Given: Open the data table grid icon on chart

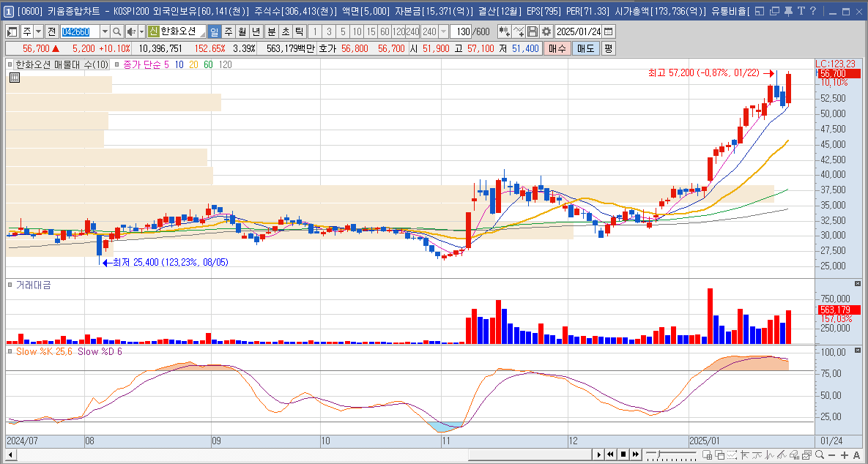Looking at the screenshot, I should [x=15, y=78].
